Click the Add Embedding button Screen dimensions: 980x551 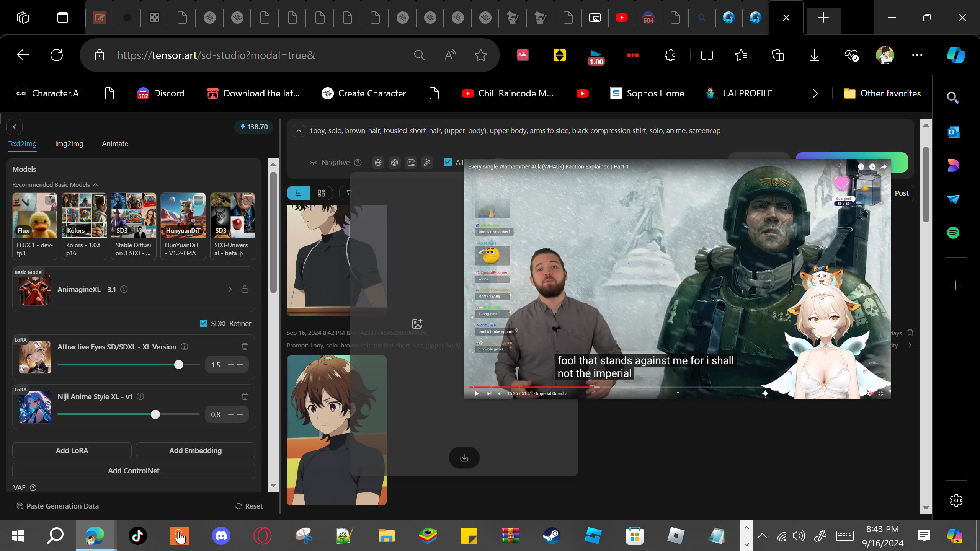[196, 450]
